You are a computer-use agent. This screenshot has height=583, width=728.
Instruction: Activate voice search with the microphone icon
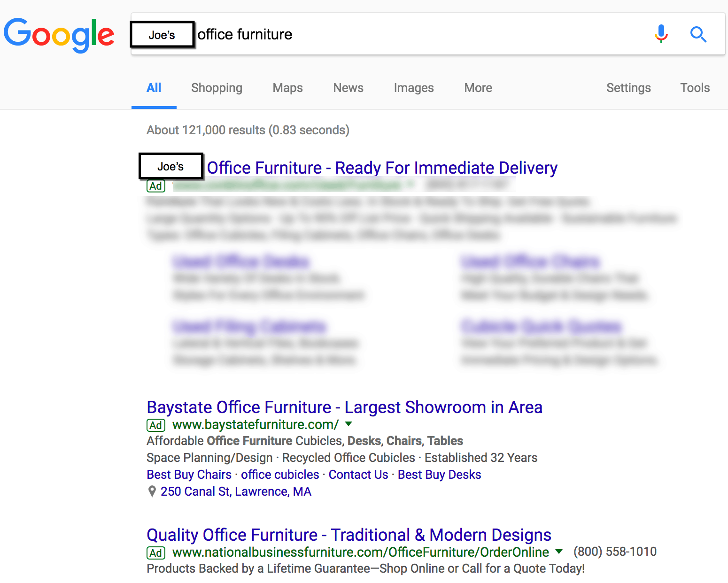pyautogui.click(x=661, y=34)
